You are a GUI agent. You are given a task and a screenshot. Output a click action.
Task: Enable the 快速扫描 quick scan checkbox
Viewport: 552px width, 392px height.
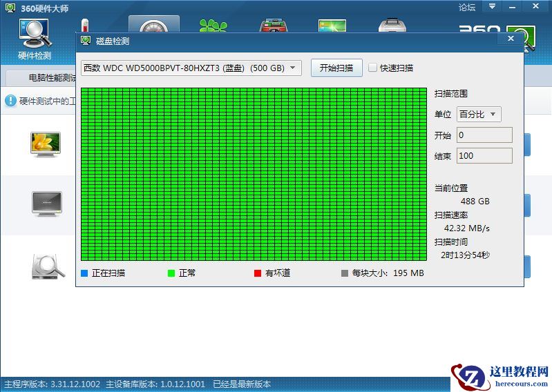pyautogui.click(x=372, y=68)
